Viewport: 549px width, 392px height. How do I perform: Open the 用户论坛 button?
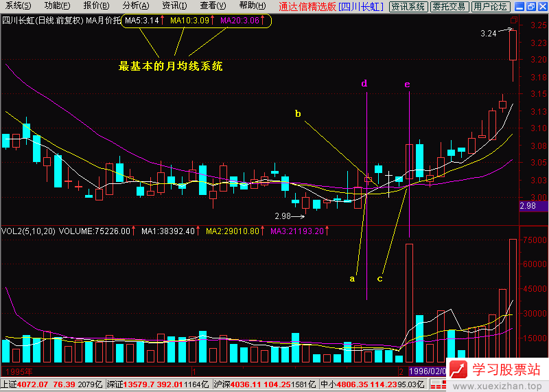[x=491, y=6]
